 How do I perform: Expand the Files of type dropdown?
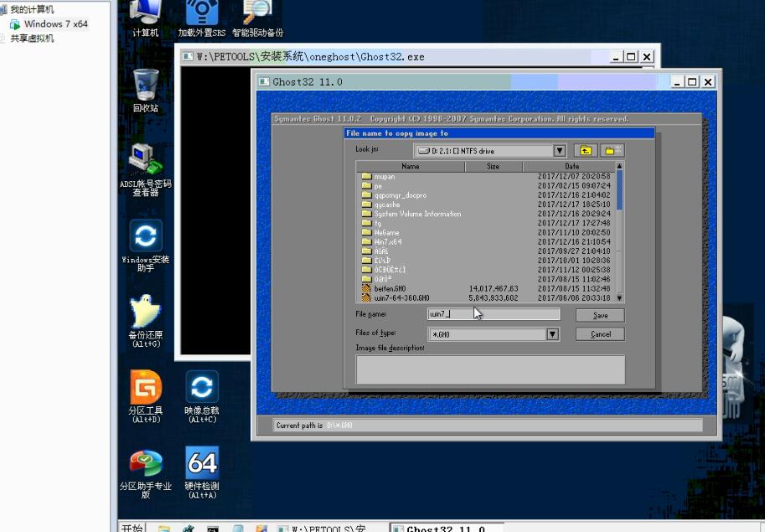tap(552, 334)
